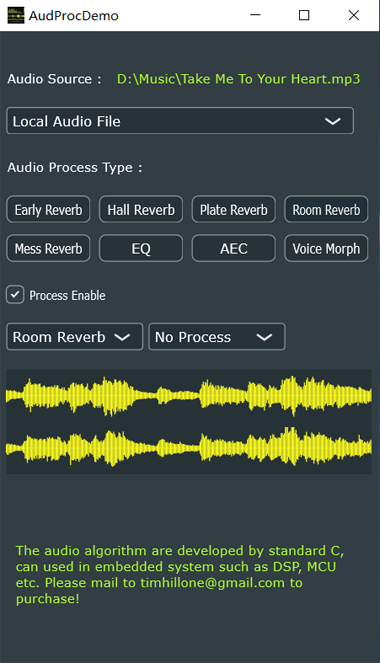Select the Hall Reverb button
Image resolution: width=380 pixels, height=663 pixels.
coord(141,209)
